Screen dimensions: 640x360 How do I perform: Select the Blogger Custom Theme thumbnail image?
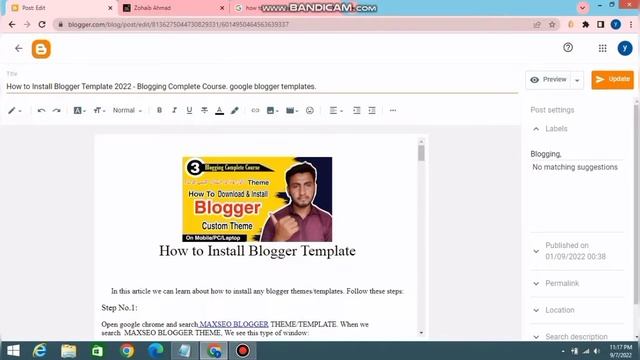(257, 199)
